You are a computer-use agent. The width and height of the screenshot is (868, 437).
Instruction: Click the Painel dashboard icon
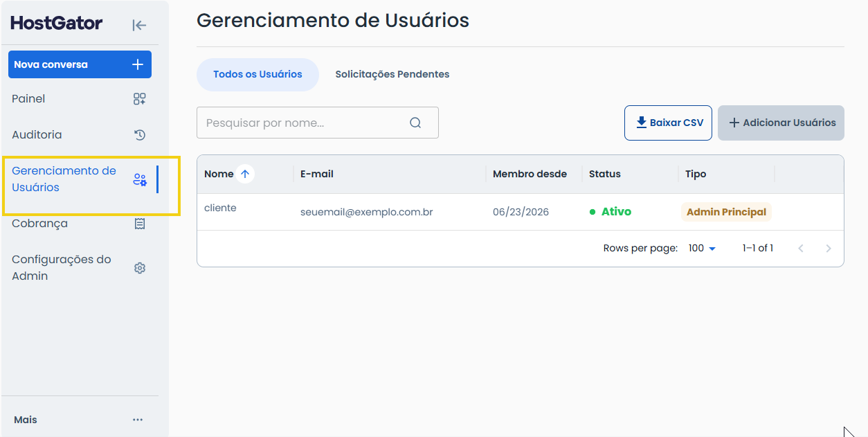(x=140, y=99)
